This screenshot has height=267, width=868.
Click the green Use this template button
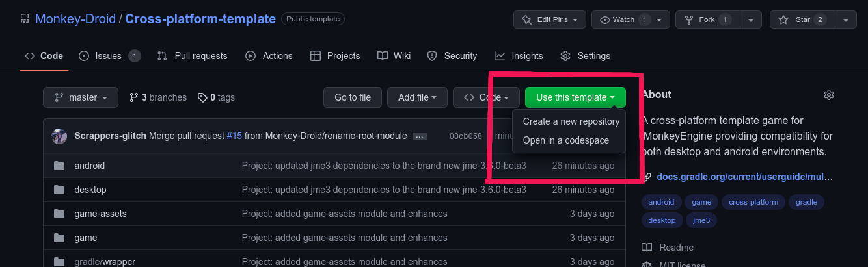coord(575,97)
